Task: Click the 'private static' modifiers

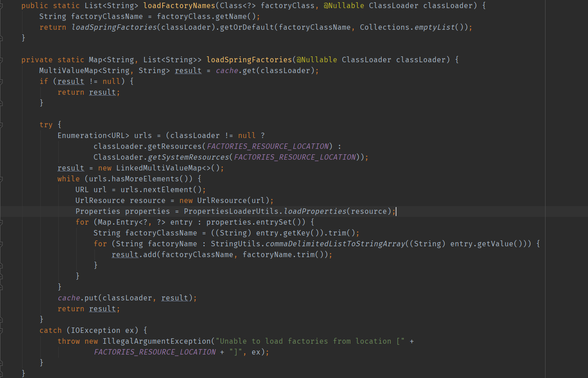Action: pyautogui.click(x=53, y=60)
